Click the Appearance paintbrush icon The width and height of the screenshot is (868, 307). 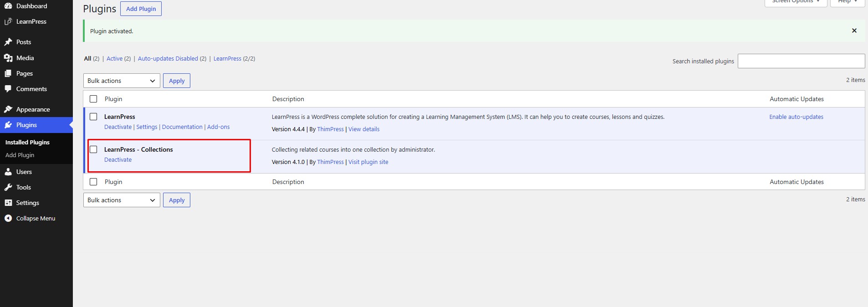(x=8, y=109)
